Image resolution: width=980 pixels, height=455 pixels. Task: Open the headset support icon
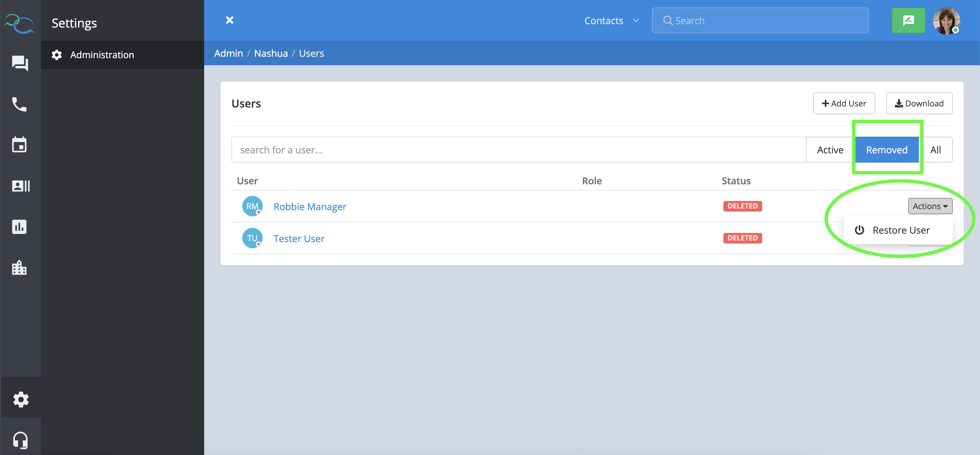point(20,440)
